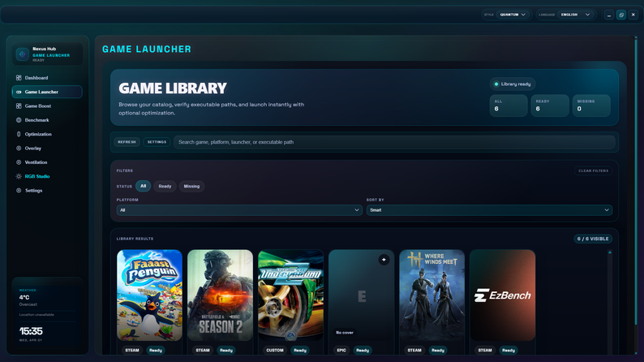Image resolution: width=644 pixels, height=362 pixels.
Task: Filter status by Missing
Action: tap(191, 186)
